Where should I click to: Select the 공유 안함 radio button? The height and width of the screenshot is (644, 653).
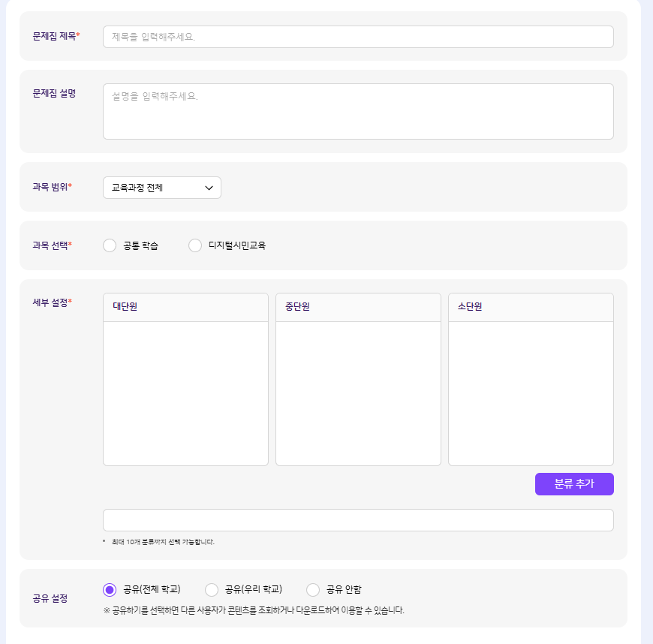pos(314,590)
